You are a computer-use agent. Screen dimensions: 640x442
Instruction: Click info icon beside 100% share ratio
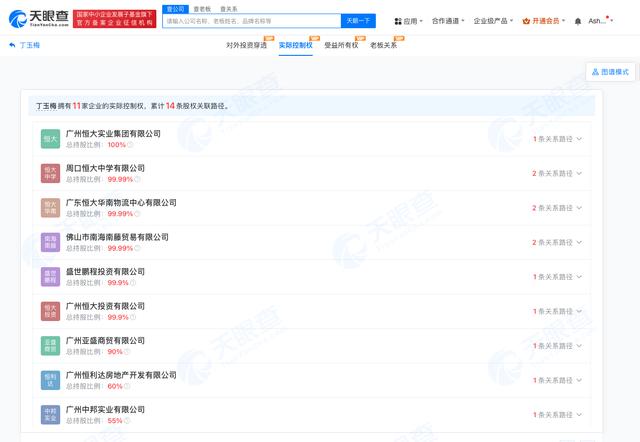(130, 145)
